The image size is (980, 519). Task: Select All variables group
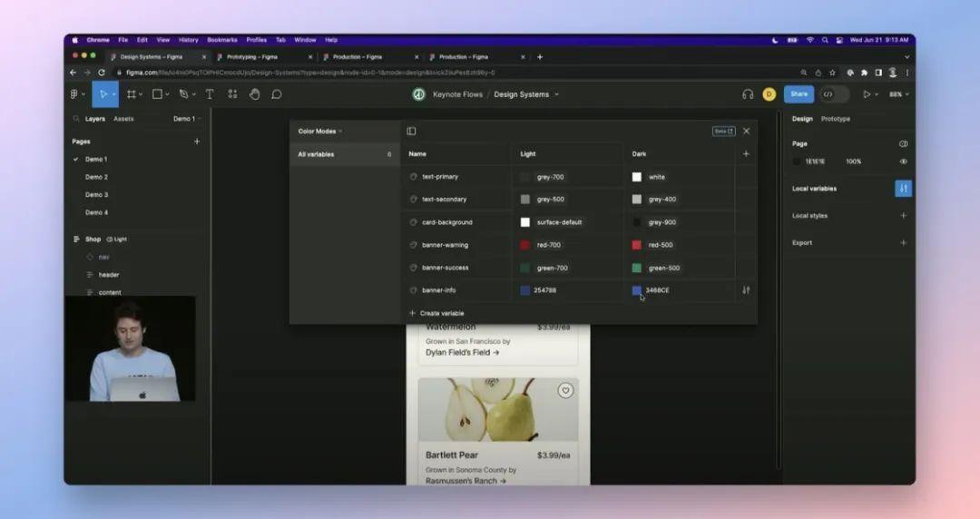[345, 154]
